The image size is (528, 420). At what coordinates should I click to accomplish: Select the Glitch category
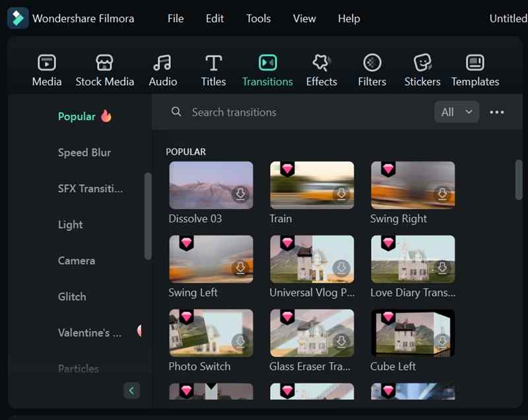72,297
